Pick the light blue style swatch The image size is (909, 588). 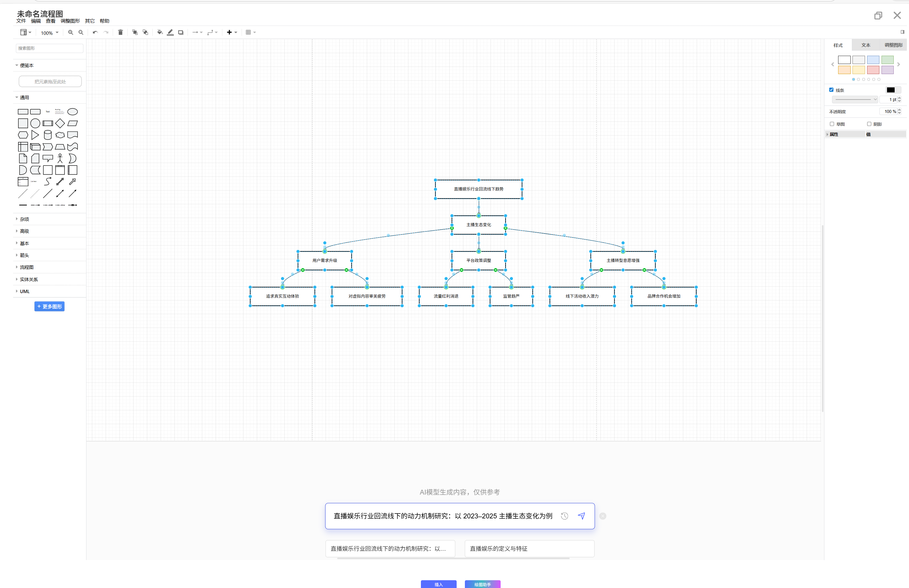pyautogui.click(x=873, y=60)
